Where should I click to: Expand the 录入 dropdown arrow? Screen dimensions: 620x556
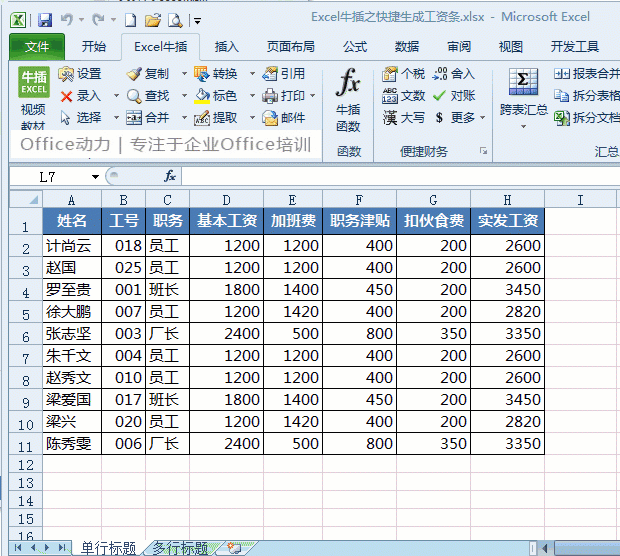tap(116, 96)
